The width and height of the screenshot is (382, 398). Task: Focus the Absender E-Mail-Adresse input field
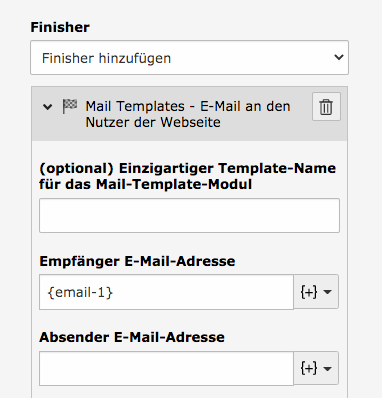pyautogui.click(x=166, y=368)
